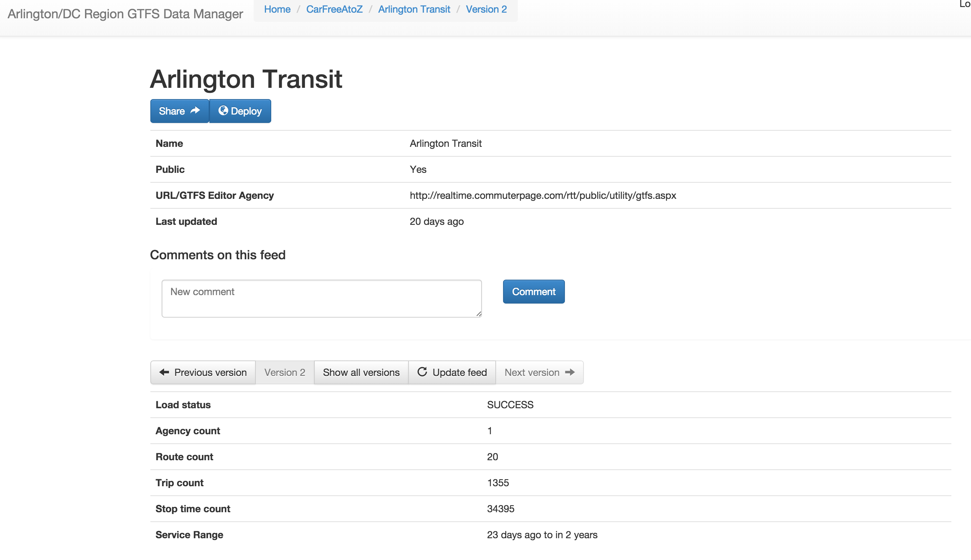Go to Previous version
971x560 pixels.
click(203, 372)
